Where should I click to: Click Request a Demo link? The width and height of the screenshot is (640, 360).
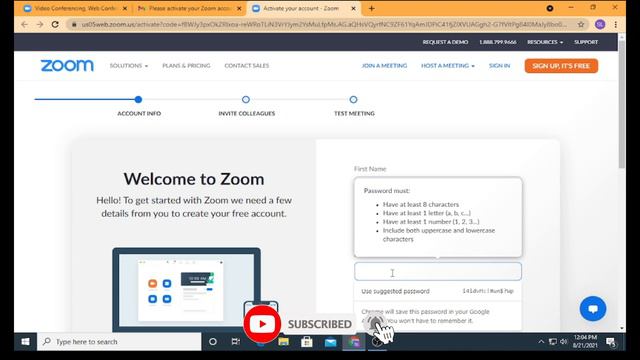(445, 42)
